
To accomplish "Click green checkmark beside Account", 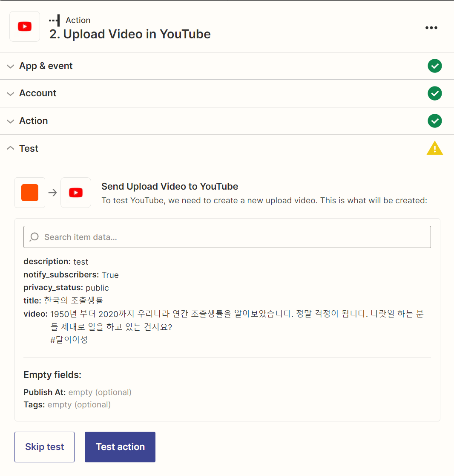I will (434, 93).
